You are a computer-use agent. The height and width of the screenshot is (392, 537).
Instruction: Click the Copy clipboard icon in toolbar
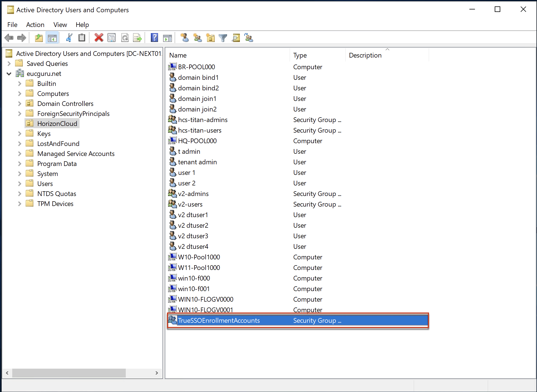tap(82, 38)
